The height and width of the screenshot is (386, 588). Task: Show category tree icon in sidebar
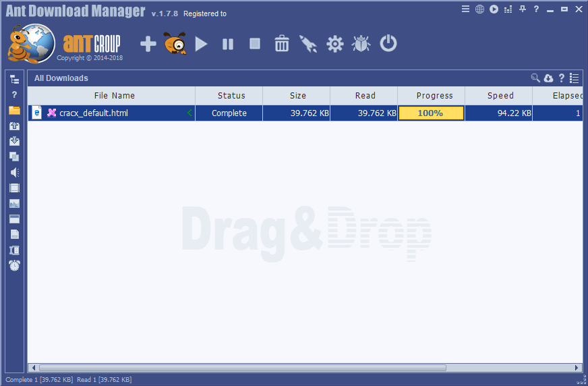tap(15, 79)
